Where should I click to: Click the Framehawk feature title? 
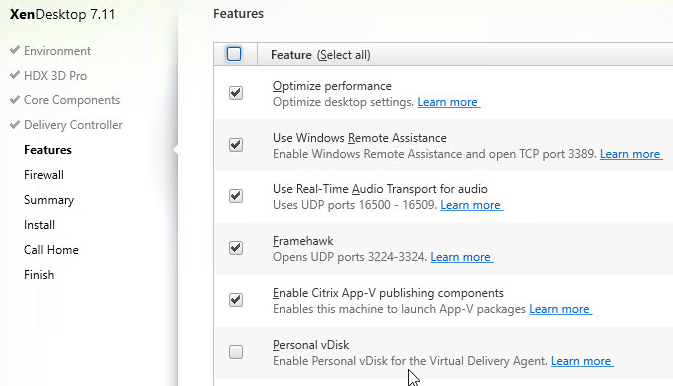click(303, 241)
